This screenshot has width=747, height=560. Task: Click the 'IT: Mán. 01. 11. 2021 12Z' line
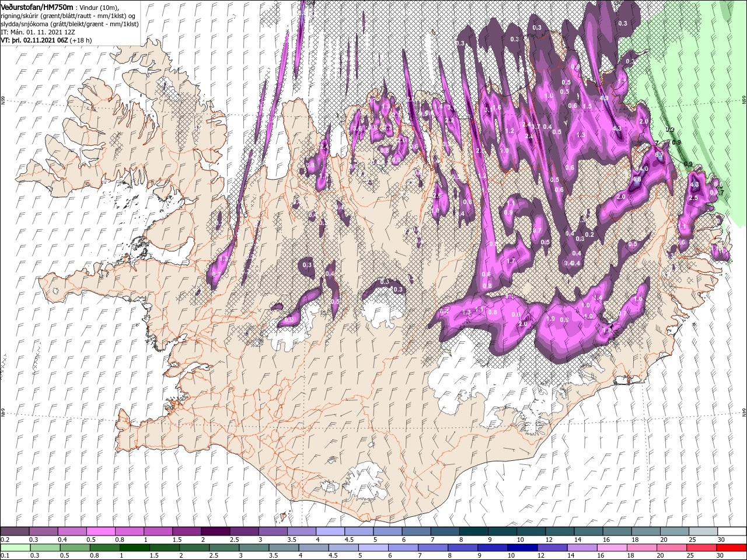coord(37,32)
